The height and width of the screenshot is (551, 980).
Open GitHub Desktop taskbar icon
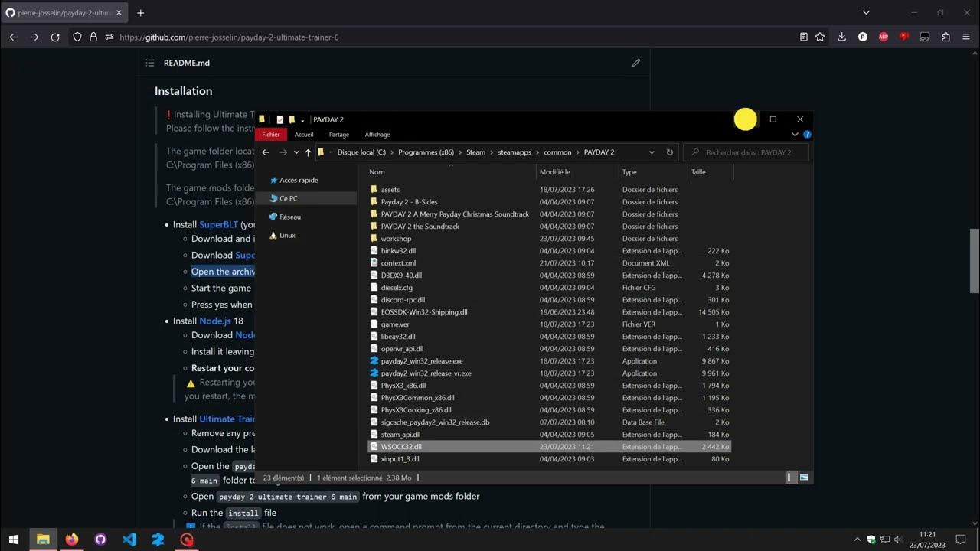click(x=100, y=540)
